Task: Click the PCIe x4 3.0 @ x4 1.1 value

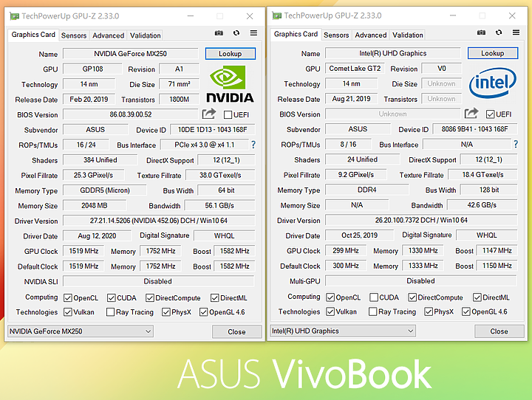Action: [x=204, y=145]
